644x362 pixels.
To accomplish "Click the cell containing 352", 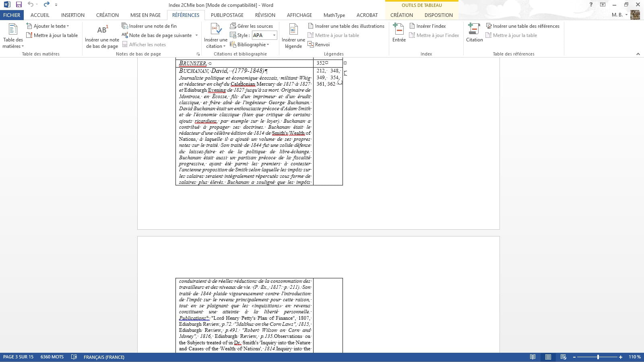I will point(328,63).
